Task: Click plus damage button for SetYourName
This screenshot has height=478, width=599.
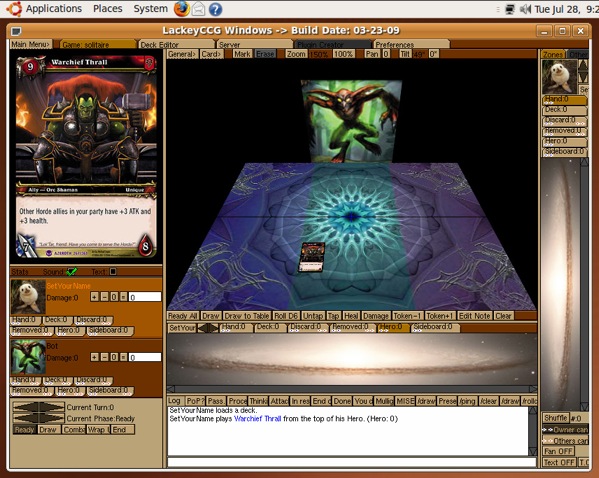Action: coord(94,297)
